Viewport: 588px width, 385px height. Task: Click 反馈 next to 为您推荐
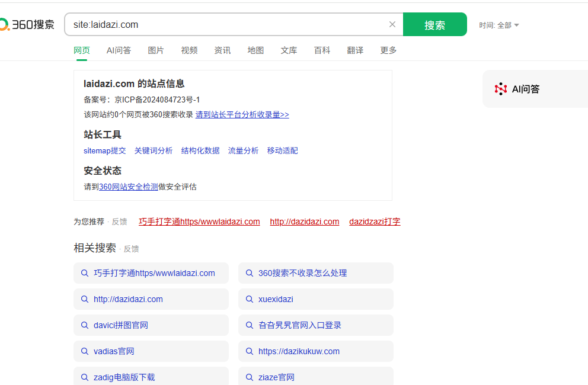[120, 222]
